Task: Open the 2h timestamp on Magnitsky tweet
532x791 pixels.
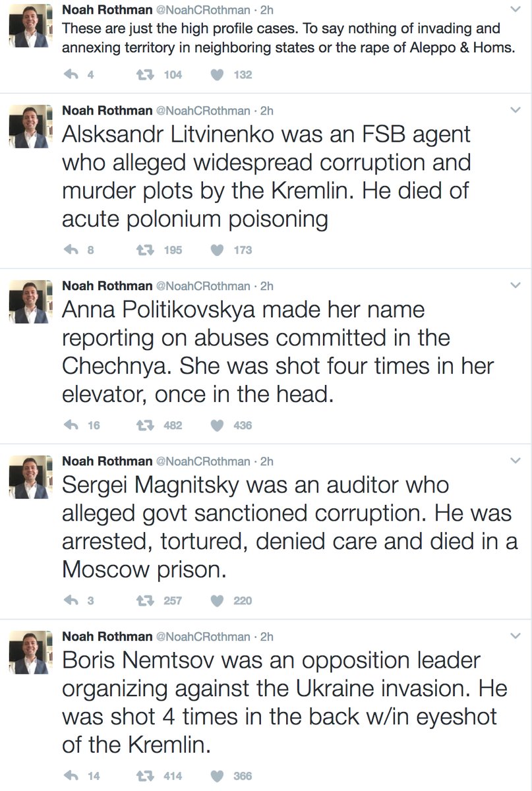Action: [268, 461]
